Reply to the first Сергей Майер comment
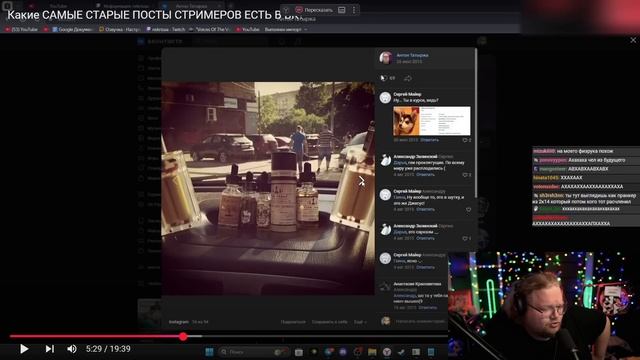This screenshot has height=360, width=640. (429, 140)
